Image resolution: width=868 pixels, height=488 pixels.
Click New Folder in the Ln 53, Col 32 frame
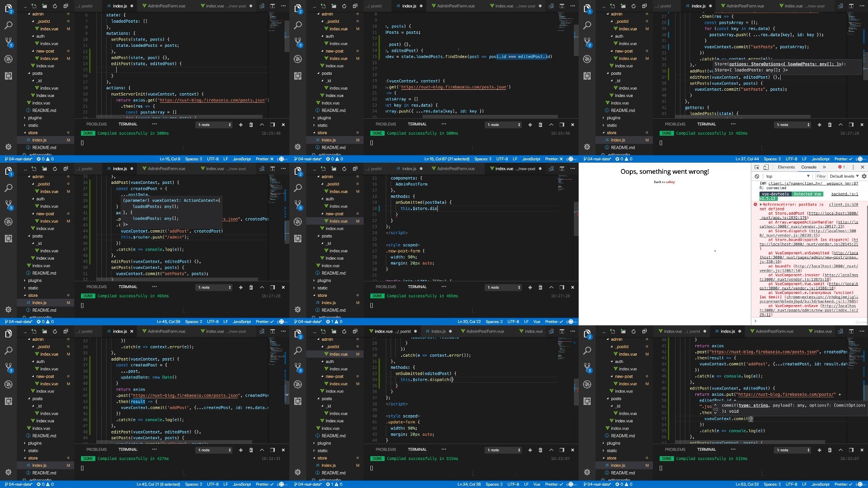pyautogui.click(x=623, y=331)
